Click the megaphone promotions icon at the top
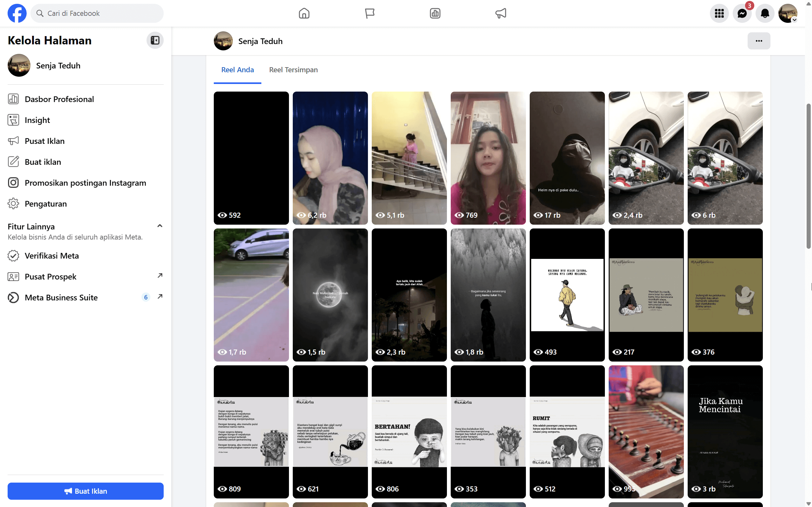 [x=501, y=13]
